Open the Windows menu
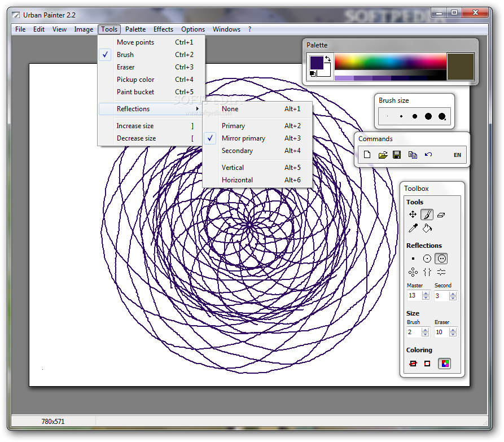Screen dimensions: 504x442 [226, 29]
